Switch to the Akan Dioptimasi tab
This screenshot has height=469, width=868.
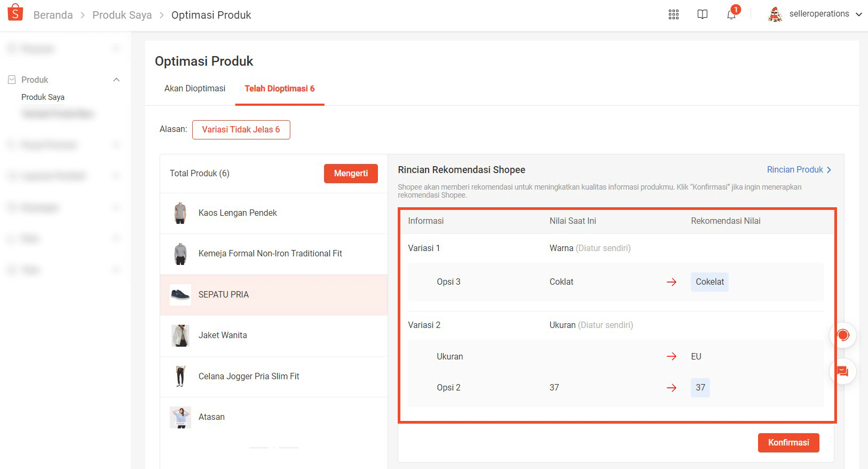pyautogui.click(x=194, y=89)
